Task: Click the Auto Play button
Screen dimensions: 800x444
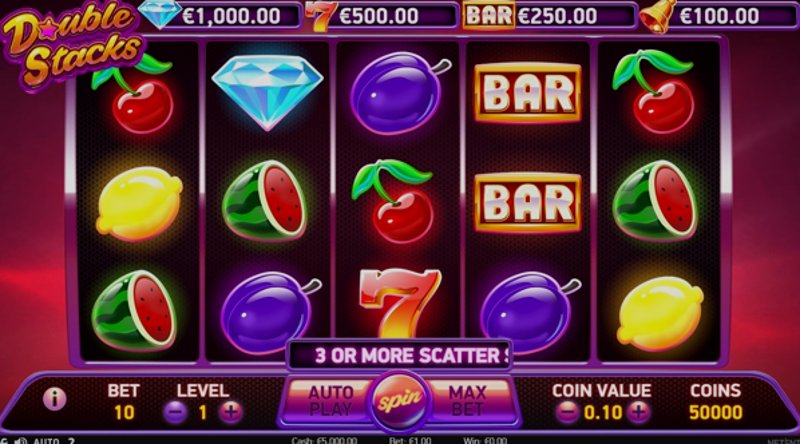Action: point(330,401)
